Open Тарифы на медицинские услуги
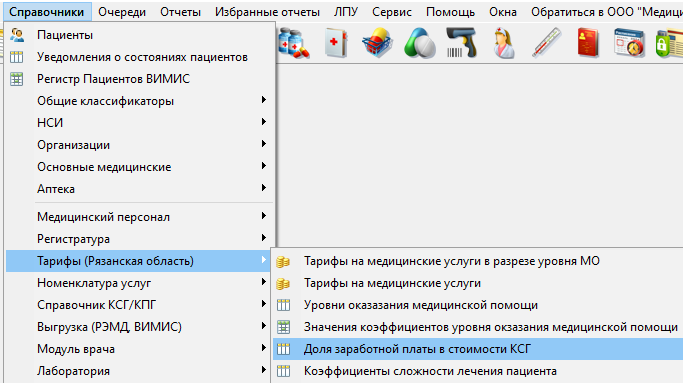The image size is (683, 383). [478, 283]
